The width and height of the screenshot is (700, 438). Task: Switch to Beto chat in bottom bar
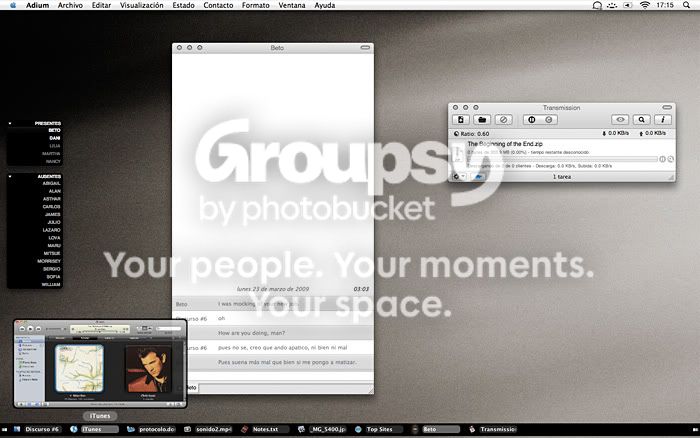click(x=436, y=429)
